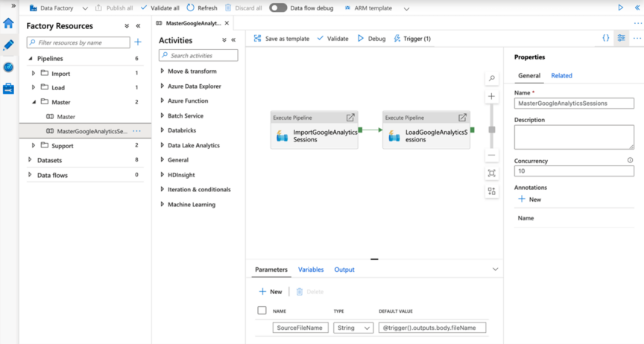Click the zoom in plus icon on canvas
The width and height of the screenshot is (644, 344).
pos(491,97)
